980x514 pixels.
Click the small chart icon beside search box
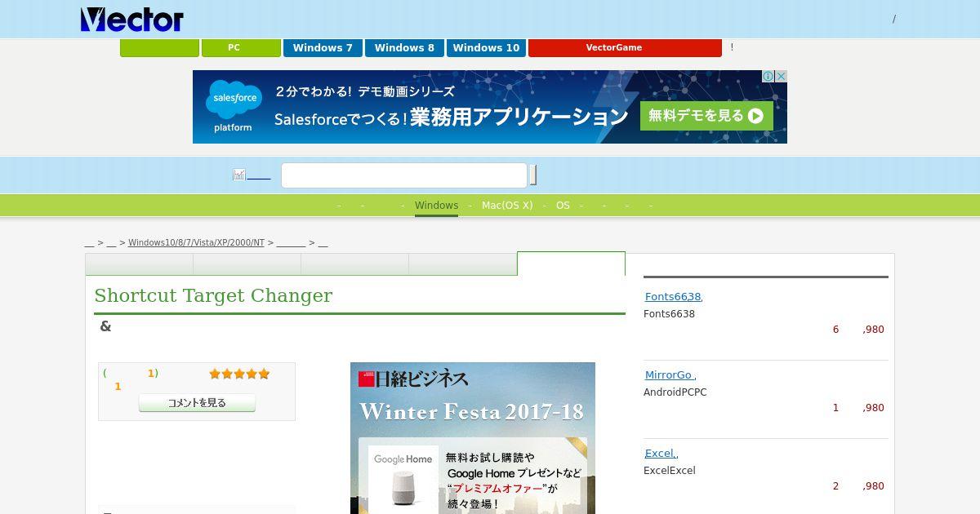point(238,175)
